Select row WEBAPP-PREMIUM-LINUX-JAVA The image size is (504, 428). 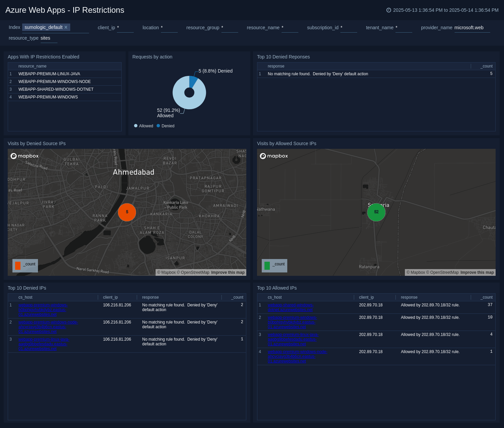point(65,74)
